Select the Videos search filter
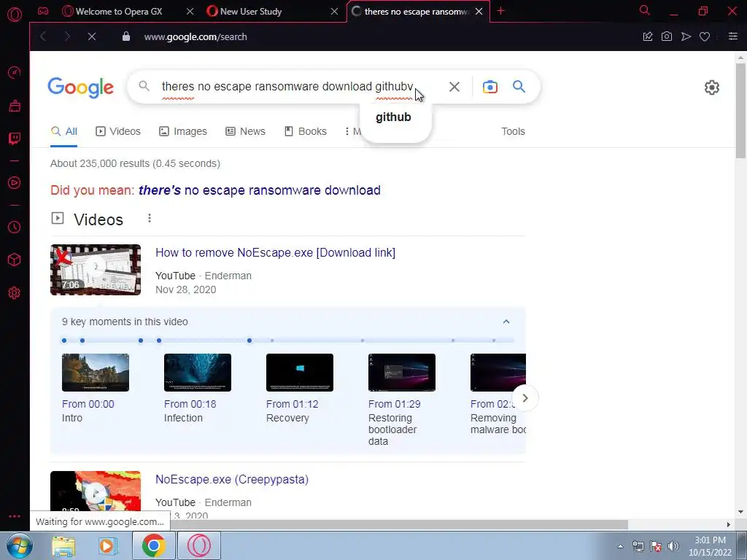The width and height of the screenshot is (747, 560). (x=118, y=131)
